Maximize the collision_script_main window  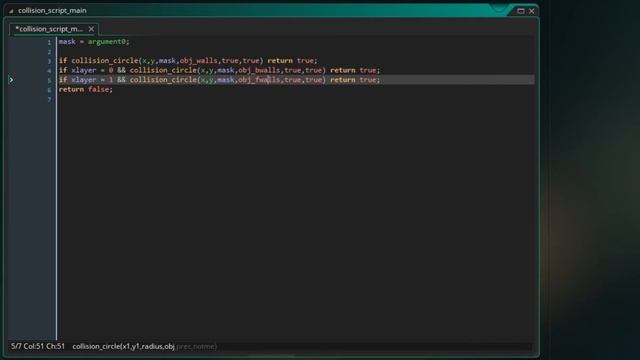pos(521,11)
